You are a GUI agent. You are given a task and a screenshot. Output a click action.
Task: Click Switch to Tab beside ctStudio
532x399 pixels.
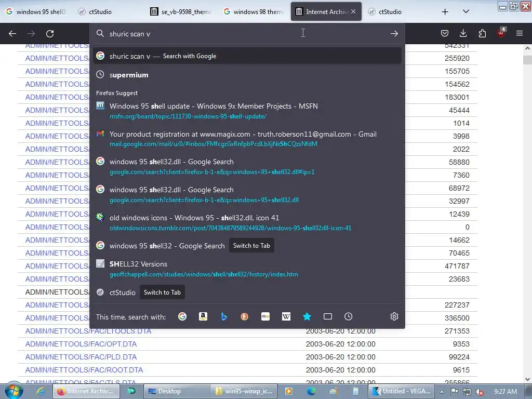[x=162, y=292]
